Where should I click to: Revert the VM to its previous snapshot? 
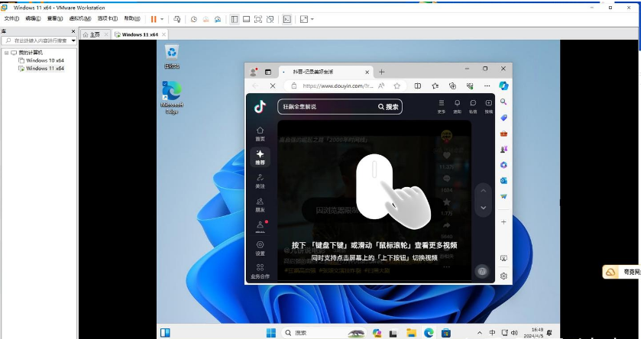tap(205, 19)
